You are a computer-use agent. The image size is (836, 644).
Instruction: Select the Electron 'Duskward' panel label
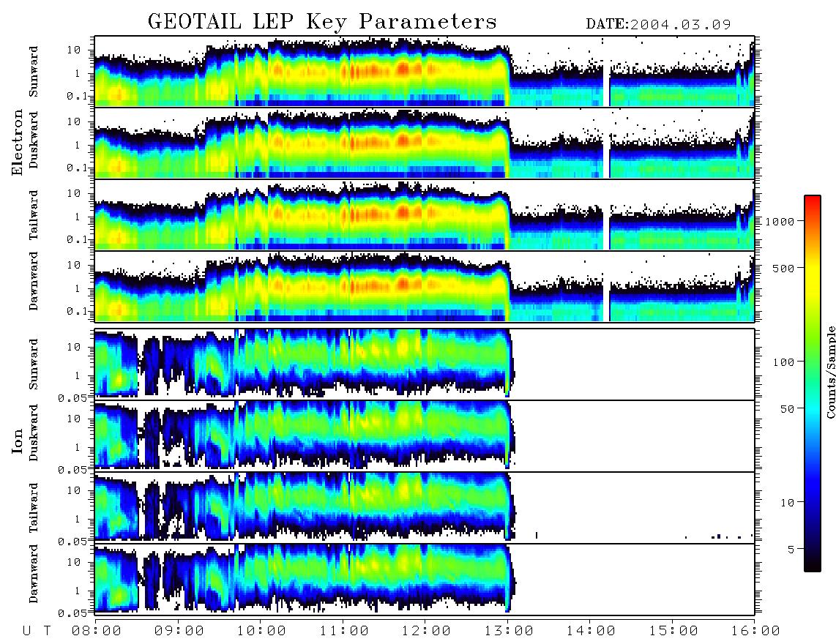[34, 140]
